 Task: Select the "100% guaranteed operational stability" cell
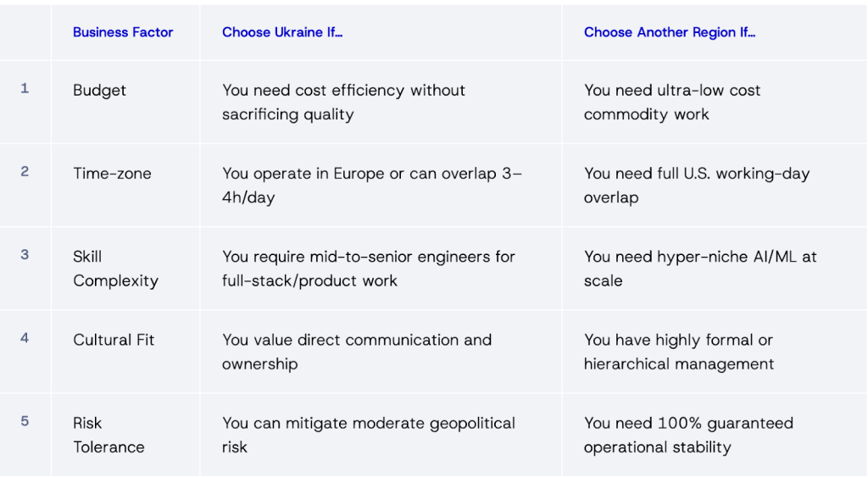pos(688,435)
